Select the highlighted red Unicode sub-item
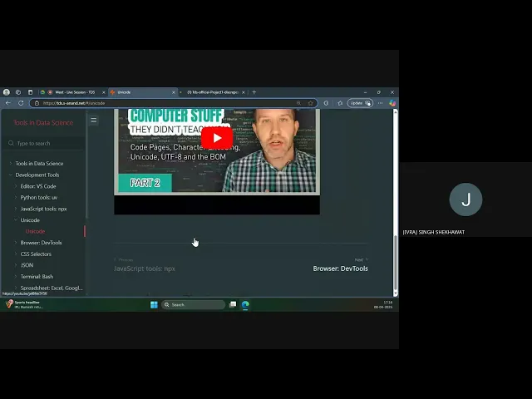 click(x=35, y=231)
